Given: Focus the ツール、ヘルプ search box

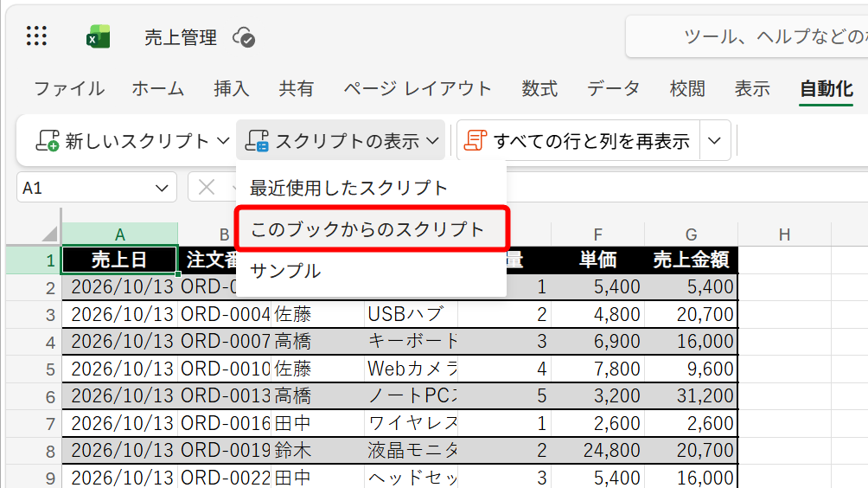Looking at the screenshot, I should coord(747,36).
